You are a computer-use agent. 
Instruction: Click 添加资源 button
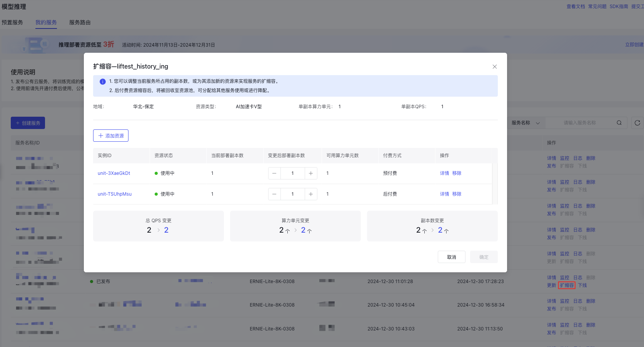(x=111, y=136)
